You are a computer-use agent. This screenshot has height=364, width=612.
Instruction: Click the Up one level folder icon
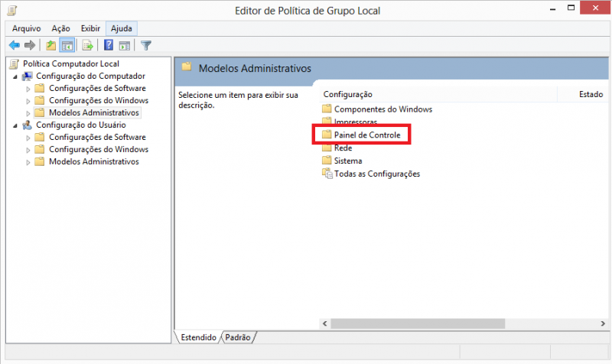pos(51,45)
